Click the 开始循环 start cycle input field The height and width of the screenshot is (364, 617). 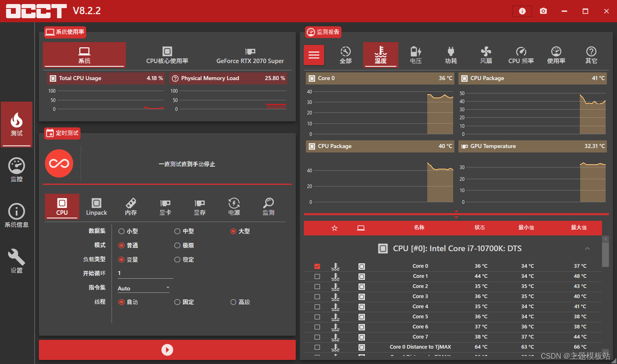click(145, 273)
